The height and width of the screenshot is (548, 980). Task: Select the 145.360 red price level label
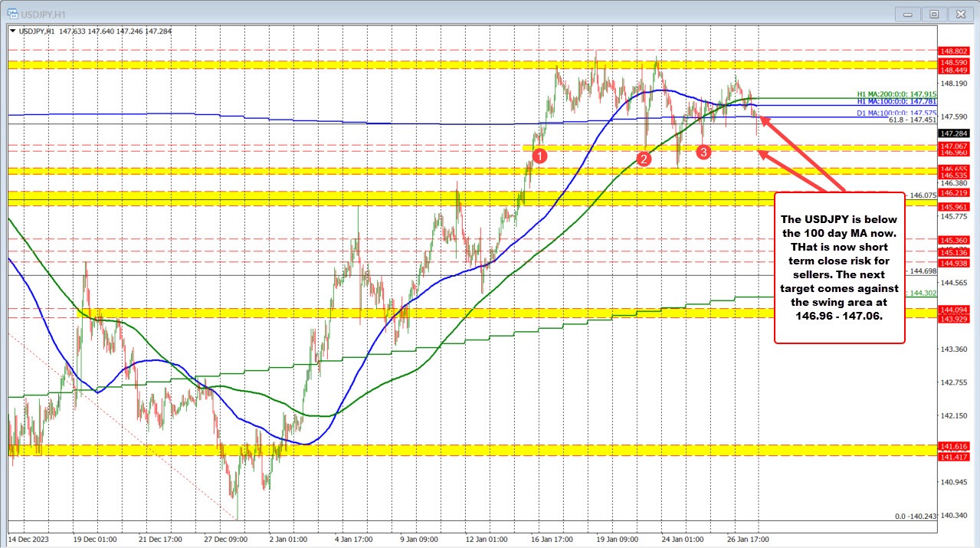955,241
